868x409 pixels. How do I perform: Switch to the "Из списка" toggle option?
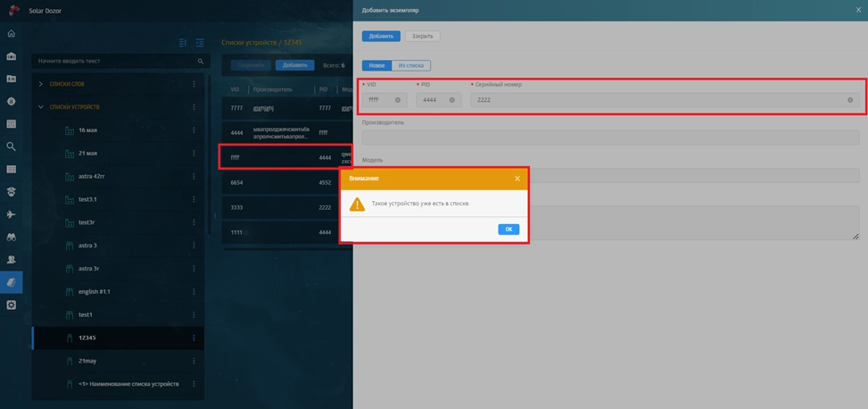[411, 65]
